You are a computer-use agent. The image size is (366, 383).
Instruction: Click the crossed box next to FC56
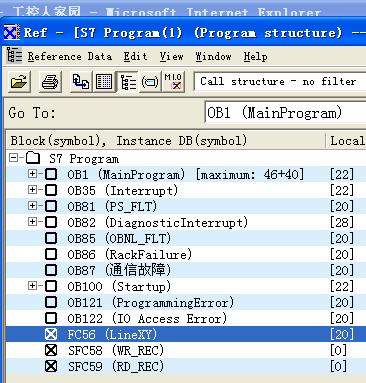click(51, 334)
